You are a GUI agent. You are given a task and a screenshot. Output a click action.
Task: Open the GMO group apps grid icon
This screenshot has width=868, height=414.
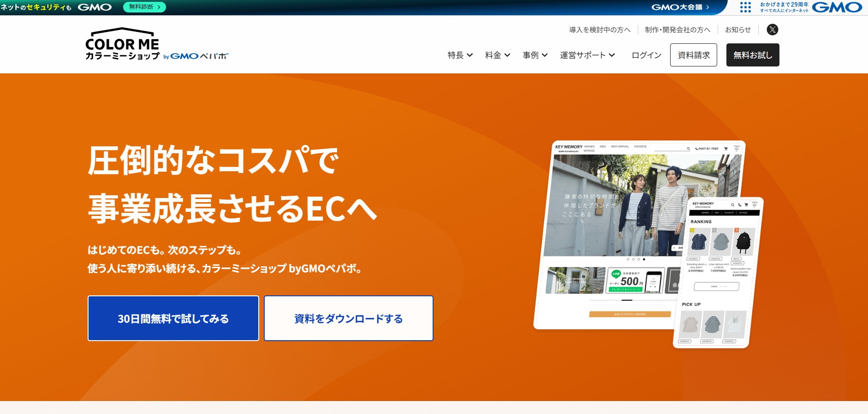pyautogui.click(x=745, y=7)
